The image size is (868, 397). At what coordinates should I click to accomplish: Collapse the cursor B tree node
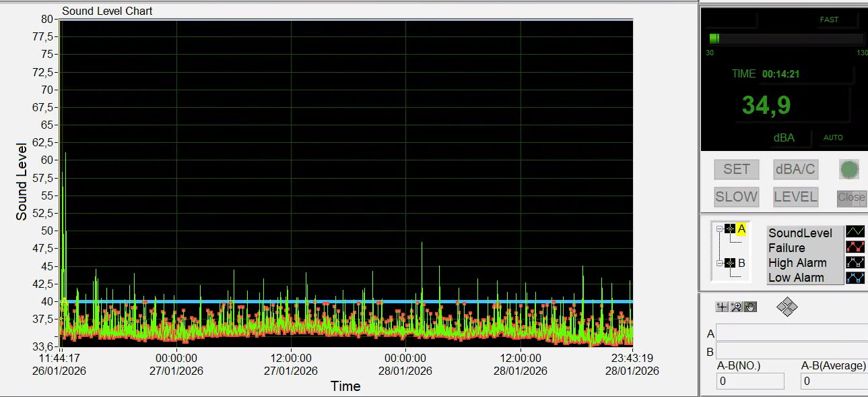click(719, 263)
